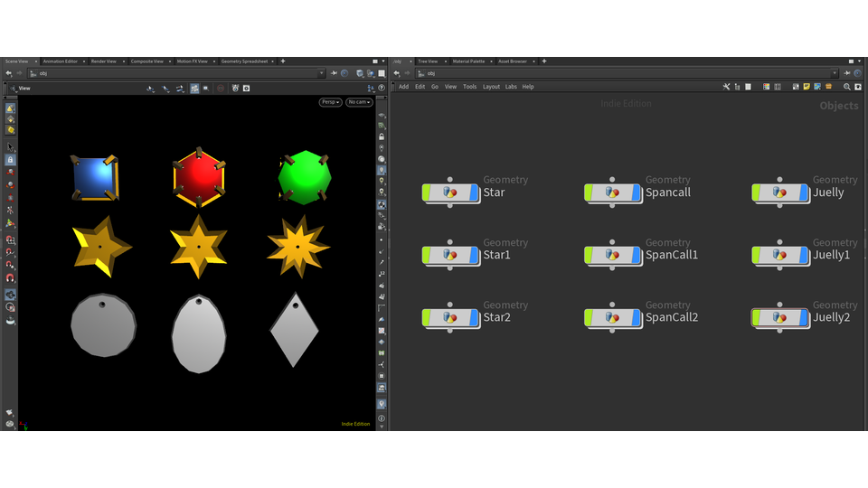Add new pane tab after Geometry Spreadsheet
Screen dimensions: 868x488
coord(283,61)
